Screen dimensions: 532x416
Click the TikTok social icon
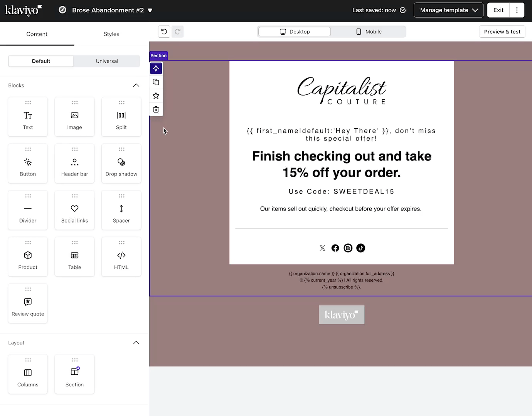(361, 248)
